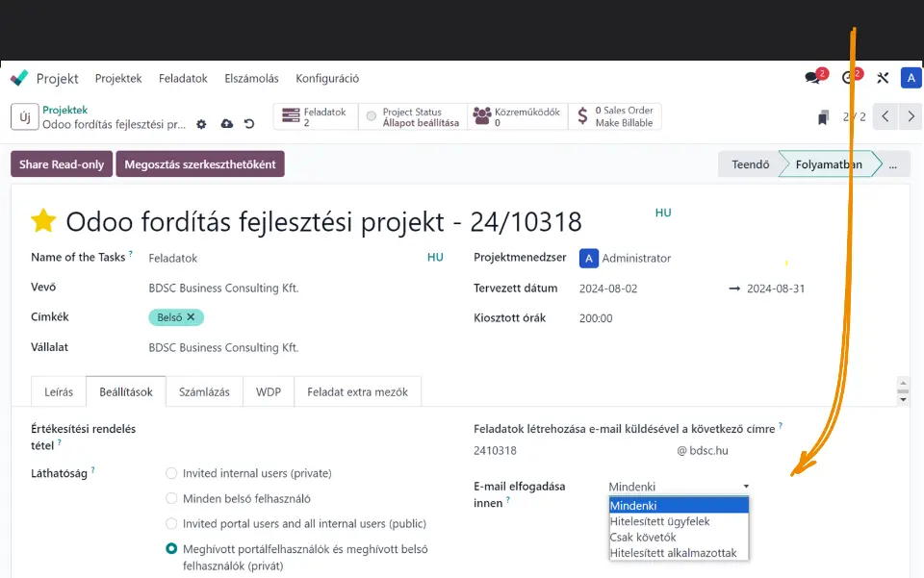
Task: Open the messages chat bubble icon
Action: click(x=812, y=78)
